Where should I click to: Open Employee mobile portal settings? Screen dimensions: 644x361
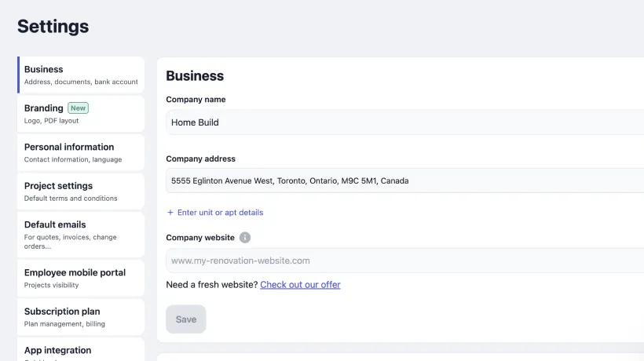click(81, 278)
